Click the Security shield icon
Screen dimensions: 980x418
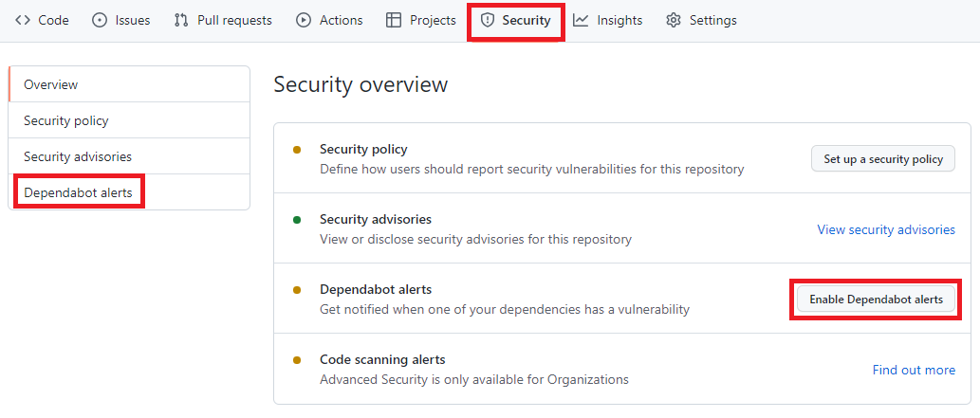[x=487, y=20]
